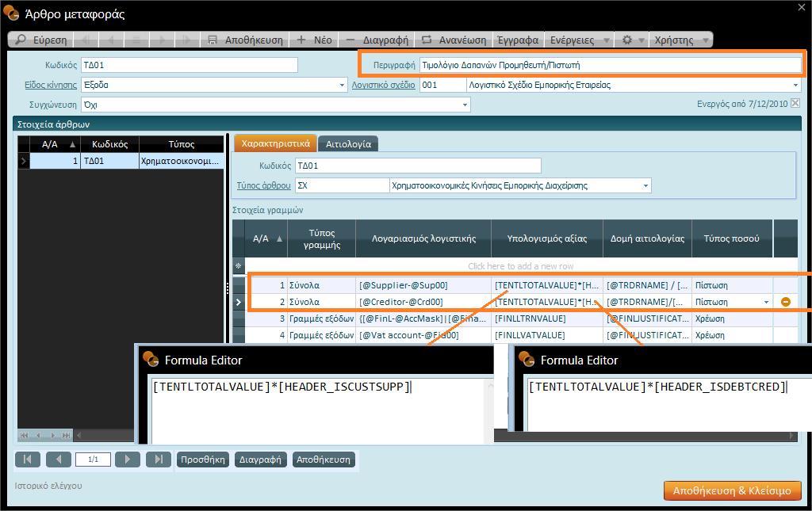Click the Κωδικός column header in articles grid

(x=109, y=144)
